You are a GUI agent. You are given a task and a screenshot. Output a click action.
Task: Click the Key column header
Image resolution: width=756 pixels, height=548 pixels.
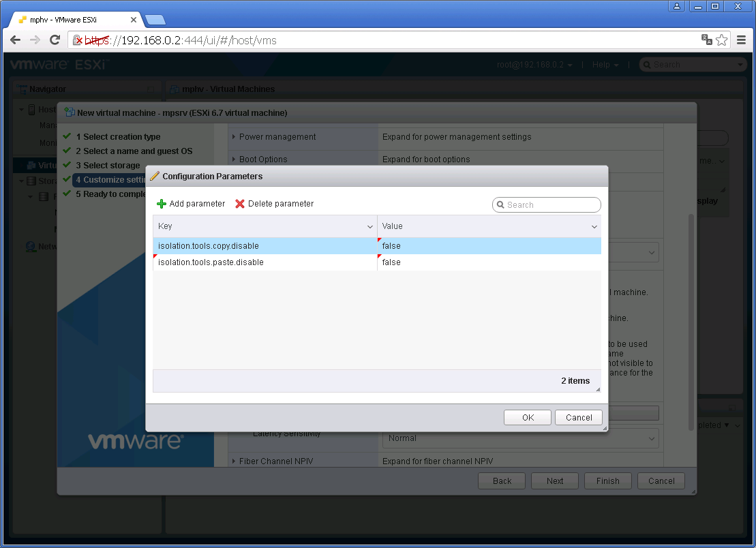[265, 226]
